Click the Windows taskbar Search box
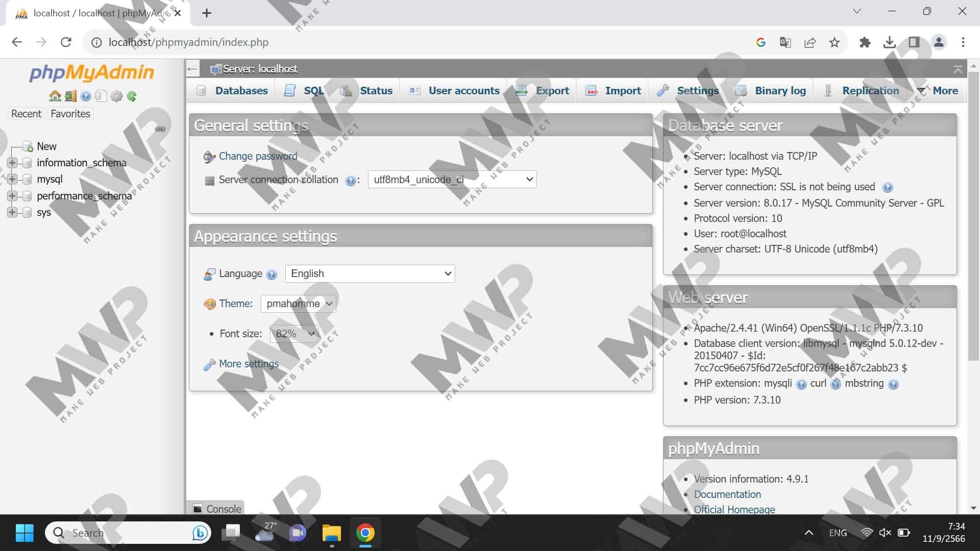The height and width of the screenshot is (551, 980). pyautogui.click(x=128, y=533)
